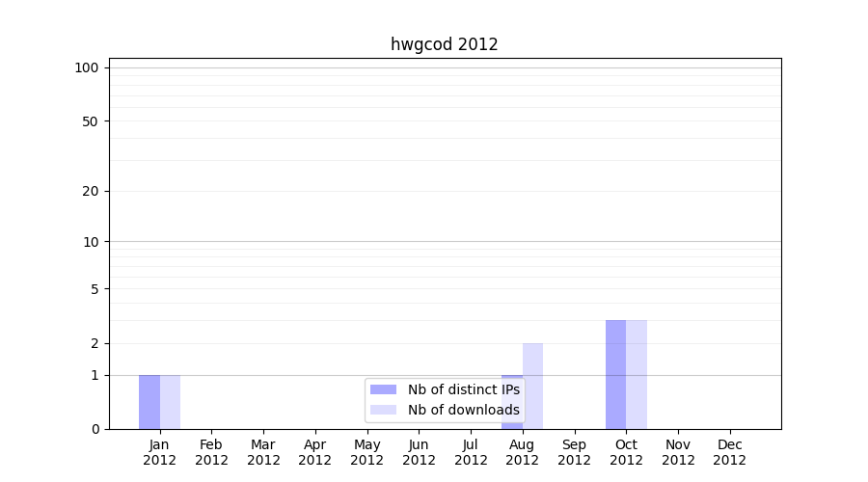The height and width of the screenshot is (482, 868).
Task: Click the 100 y-axis tick label
Action: click(87, 67)
